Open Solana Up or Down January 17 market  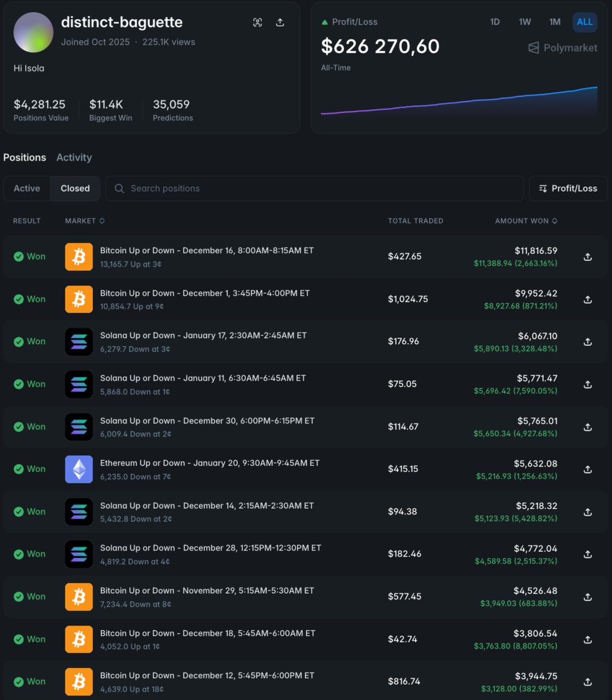[x=203, y=335]
